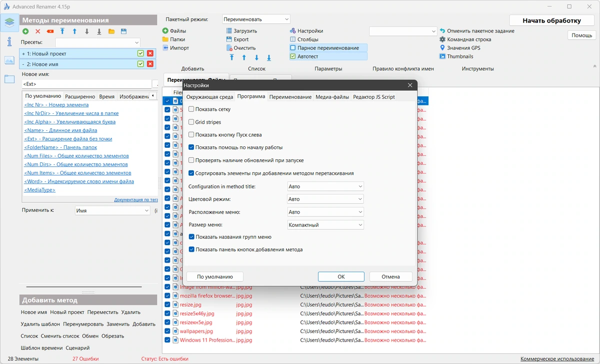Expand method 1: Новый проект
The width and height of the screenshot is (600, 364).
(x=23, y=53)
